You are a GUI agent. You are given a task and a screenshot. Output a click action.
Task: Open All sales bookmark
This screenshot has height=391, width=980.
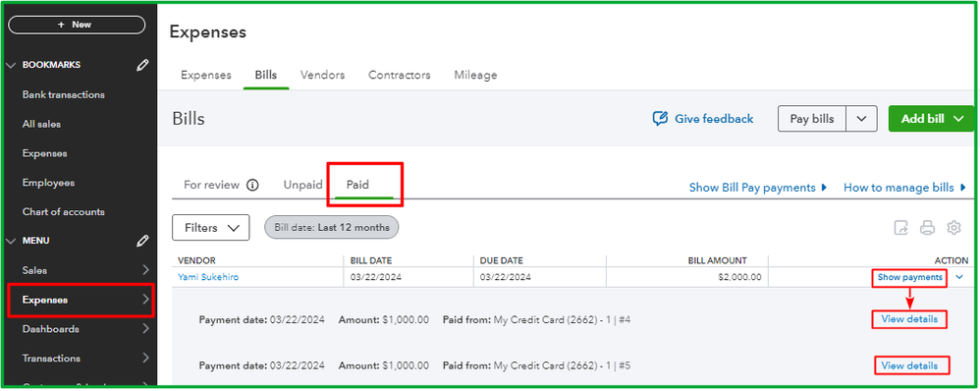[41, 125]
